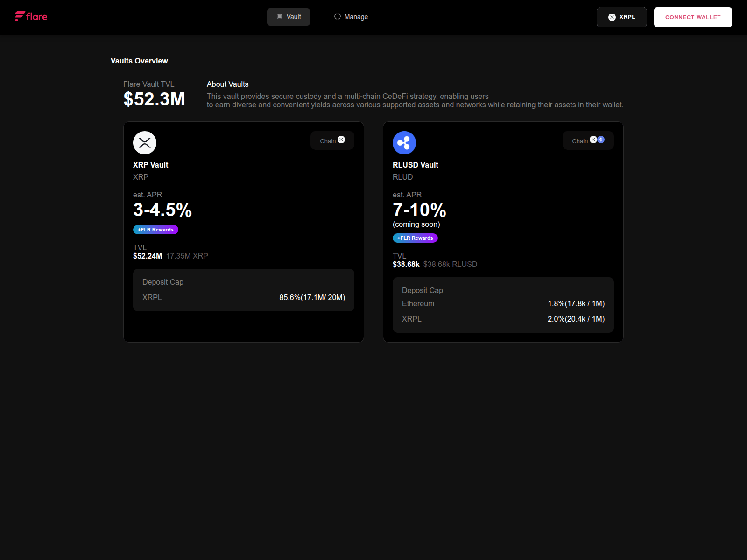Click the CONNECT WALLET button
The image size is (747, 560).
pos(693,17)
